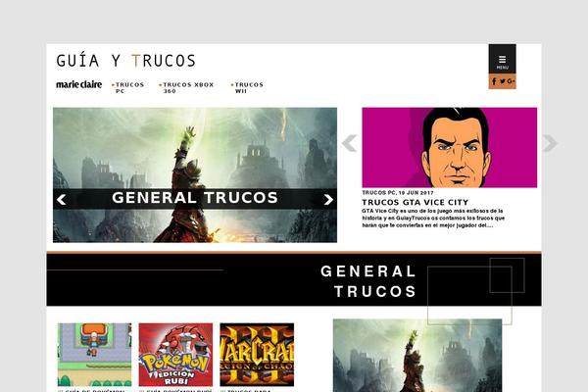588x392 pixels.
Task: Open Trucos PC menu item
Action: pos(129,88)
